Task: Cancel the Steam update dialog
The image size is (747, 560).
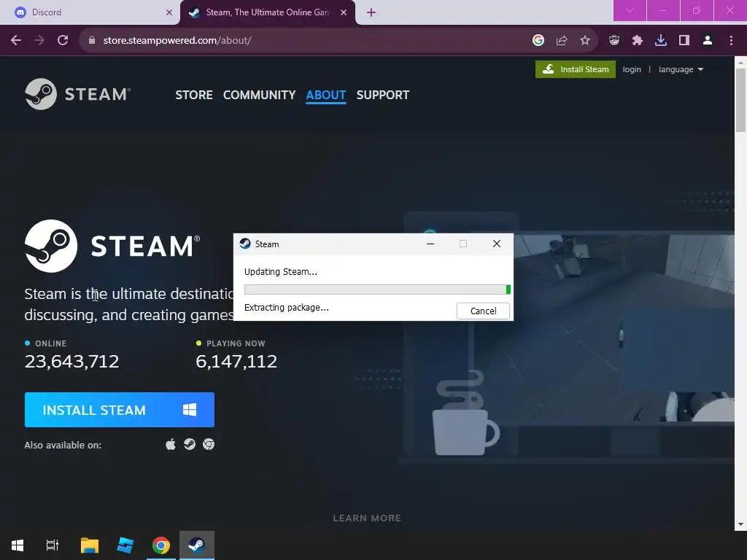Action: coord(483,311)
